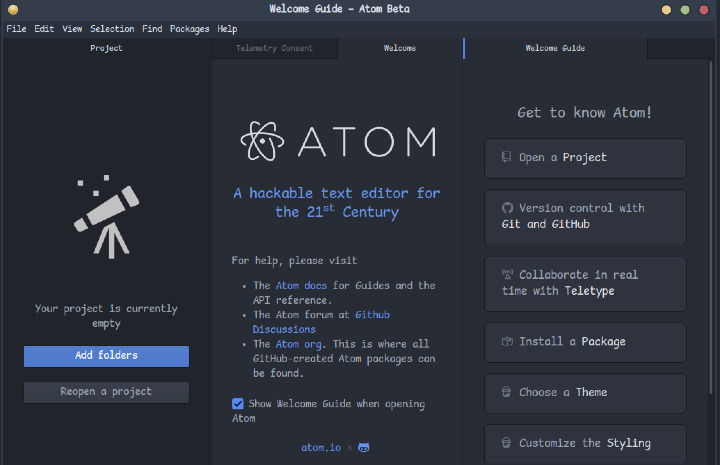Click the Welcome Guide pane scrollbar

tap(710, 227)
